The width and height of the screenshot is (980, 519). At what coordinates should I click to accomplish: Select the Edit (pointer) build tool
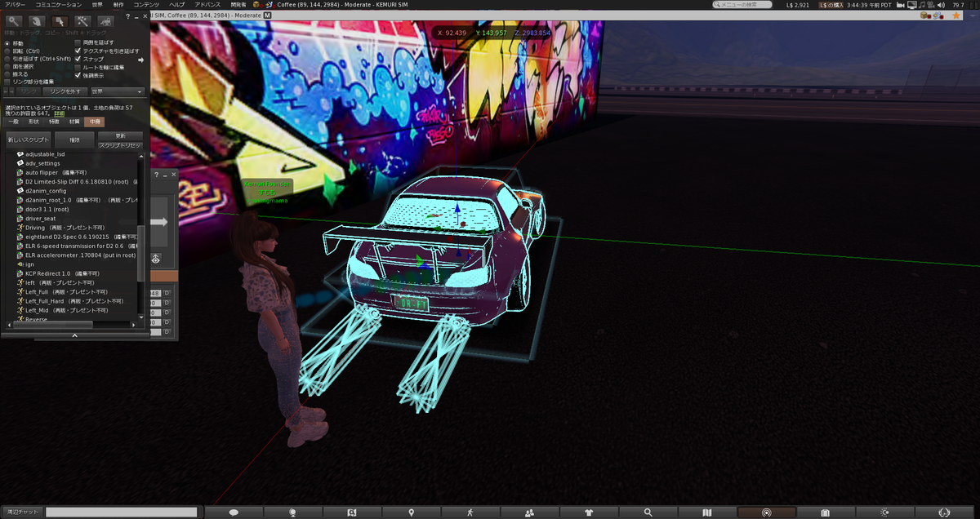click(x=60, y=20)
